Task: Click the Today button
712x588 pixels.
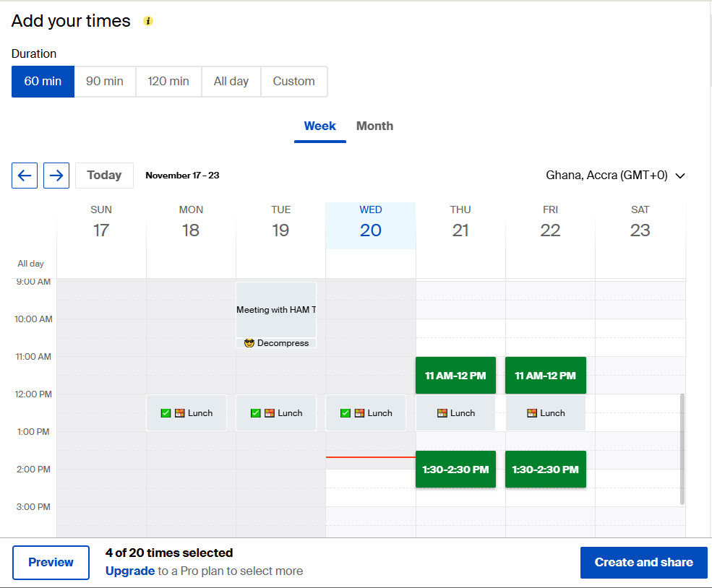Action: point(104,175)
